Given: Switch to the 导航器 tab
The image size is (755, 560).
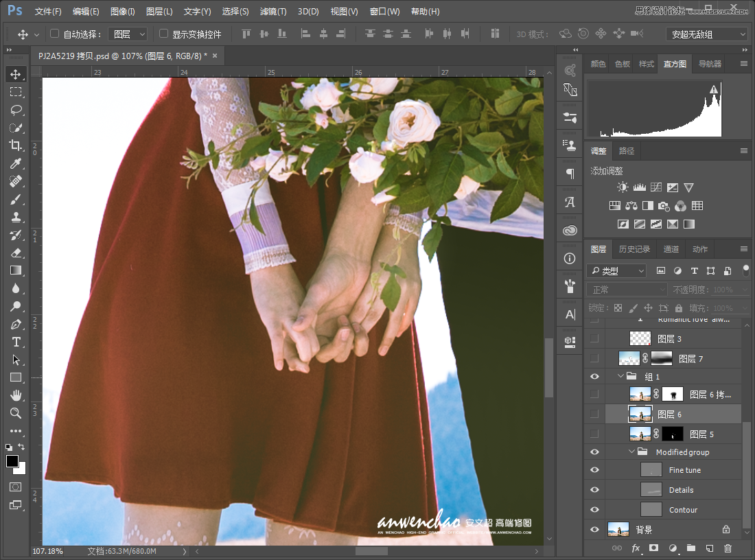Looking at the screenshot, I should [710, 64].
